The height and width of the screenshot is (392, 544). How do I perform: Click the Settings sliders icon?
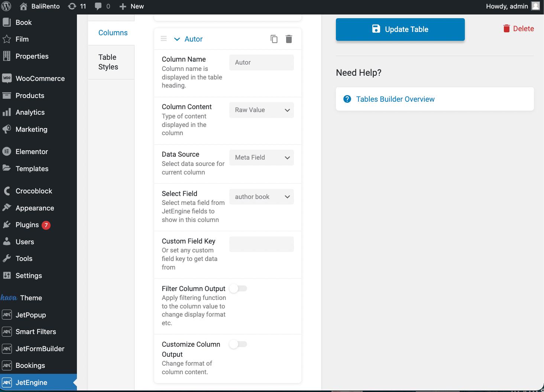[x=7, y=275]
